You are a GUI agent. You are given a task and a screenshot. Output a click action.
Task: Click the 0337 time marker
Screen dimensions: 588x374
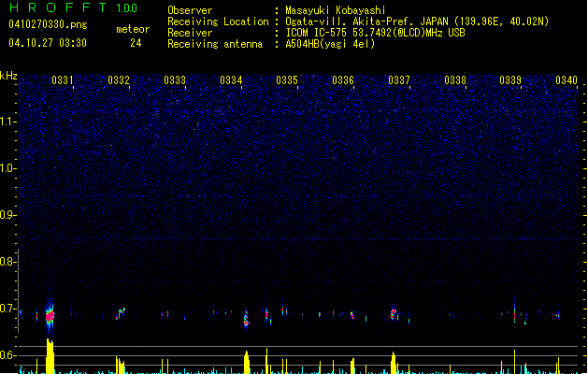click(x=399, y=80)
